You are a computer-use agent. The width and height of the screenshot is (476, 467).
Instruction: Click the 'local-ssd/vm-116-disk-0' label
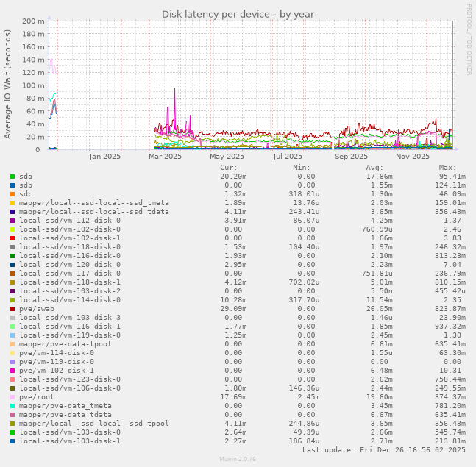[x=70, y=255]
